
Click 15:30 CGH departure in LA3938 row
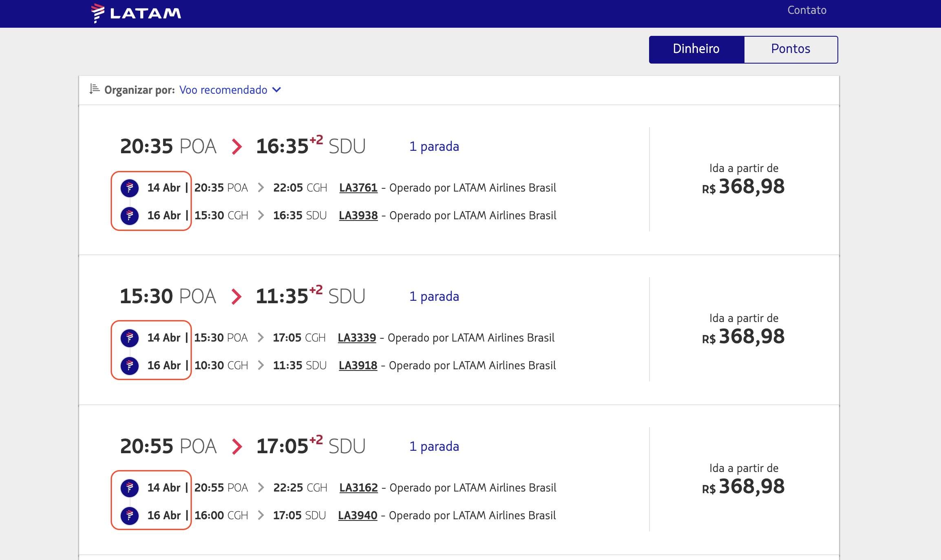click(221, 216)
